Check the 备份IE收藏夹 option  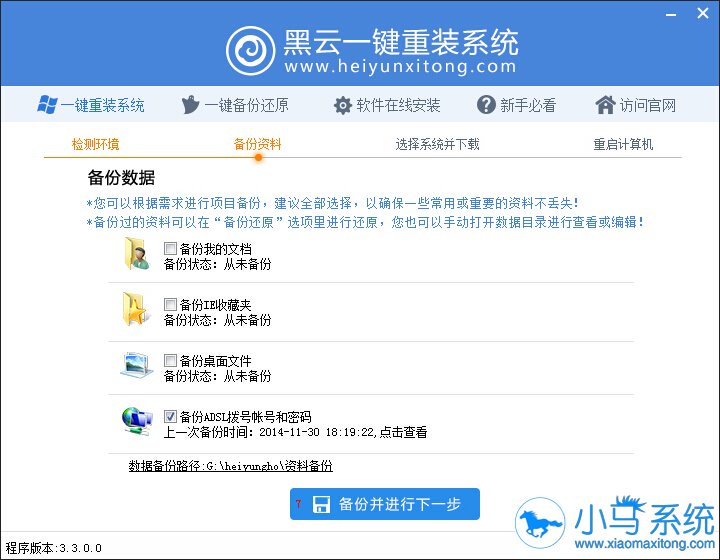tap(170, 304)
